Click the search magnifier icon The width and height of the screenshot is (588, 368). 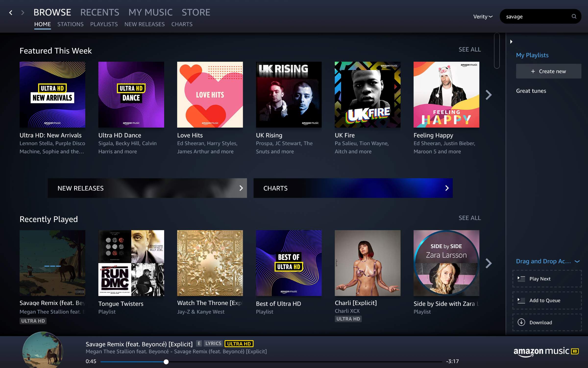[575, 16]
